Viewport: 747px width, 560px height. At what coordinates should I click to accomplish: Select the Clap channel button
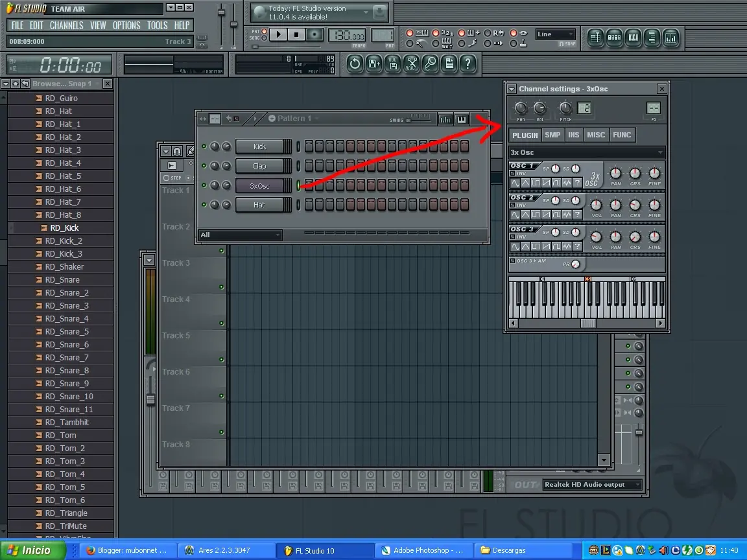[x=259, y=166]
